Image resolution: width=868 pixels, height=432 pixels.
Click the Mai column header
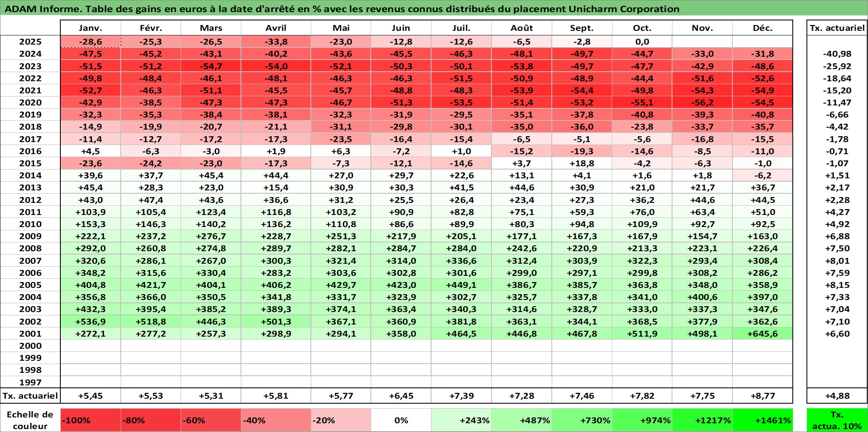click(341, 28)
